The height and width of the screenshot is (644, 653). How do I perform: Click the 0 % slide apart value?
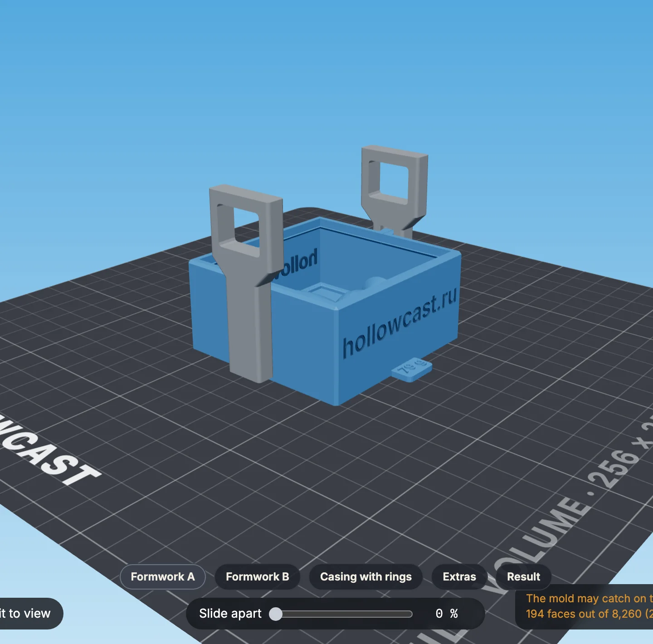point(446,614)
